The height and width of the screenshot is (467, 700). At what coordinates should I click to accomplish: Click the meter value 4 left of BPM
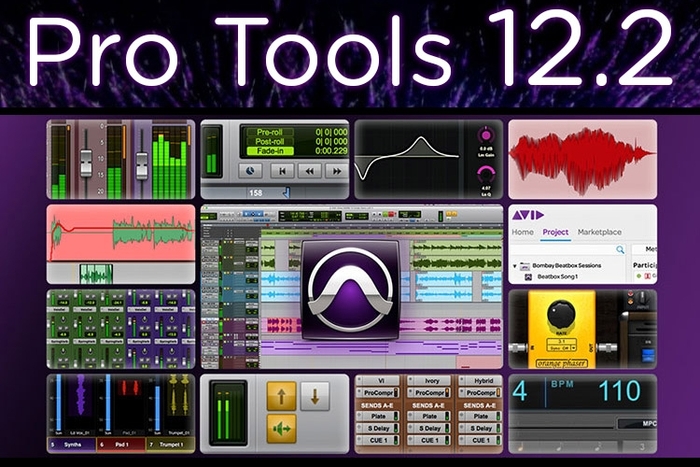coord(520,392)
